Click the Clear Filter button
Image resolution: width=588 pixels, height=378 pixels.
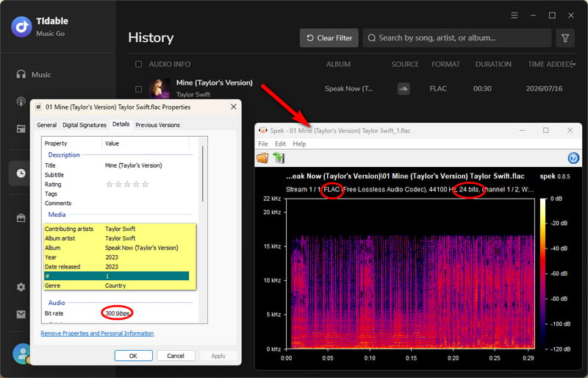click(x=329, y=38)
